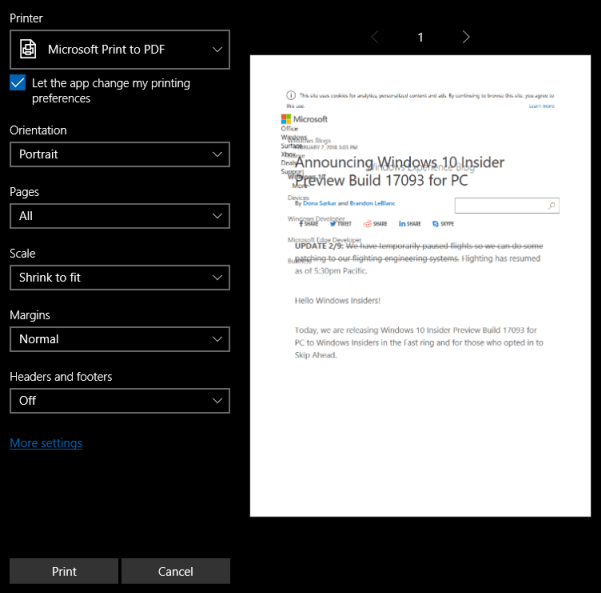Open the Pages dropdown showing All

(x=120, y=216)
